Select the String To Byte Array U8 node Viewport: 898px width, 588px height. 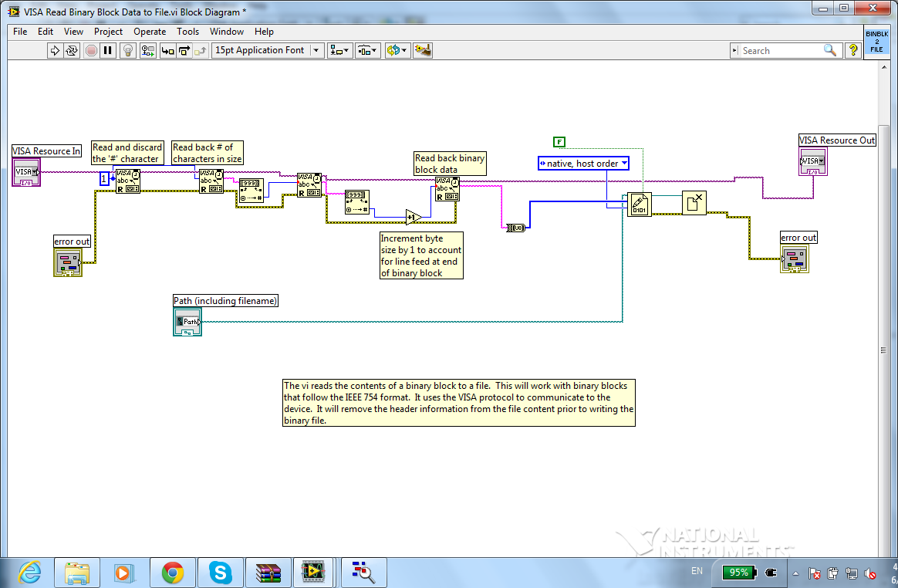515,228
